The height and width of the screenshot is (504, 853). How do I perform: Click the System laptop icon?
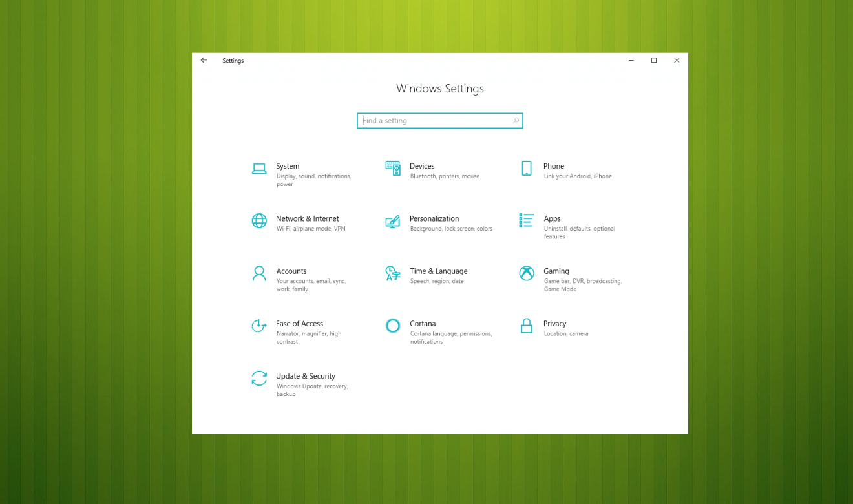pyautogui.click(x=259, y=169)
